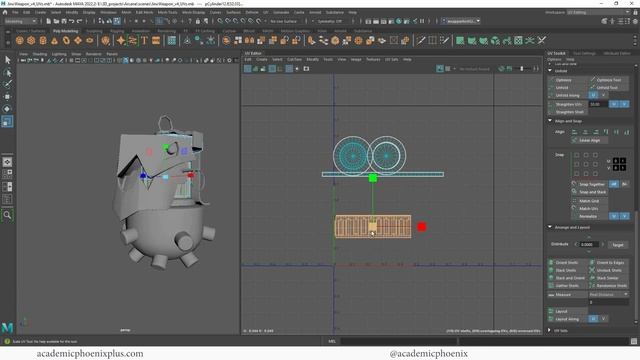Screen dimensions: 640x360
Task: Toggle V button for Normalize
Action: [x=624, y=216]
